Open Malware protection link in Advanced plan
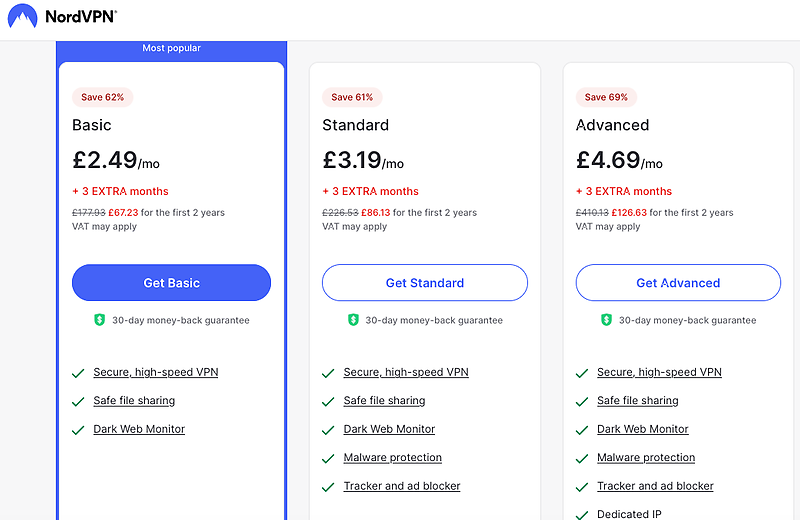The image size is (800, 520). click(645, 458)
